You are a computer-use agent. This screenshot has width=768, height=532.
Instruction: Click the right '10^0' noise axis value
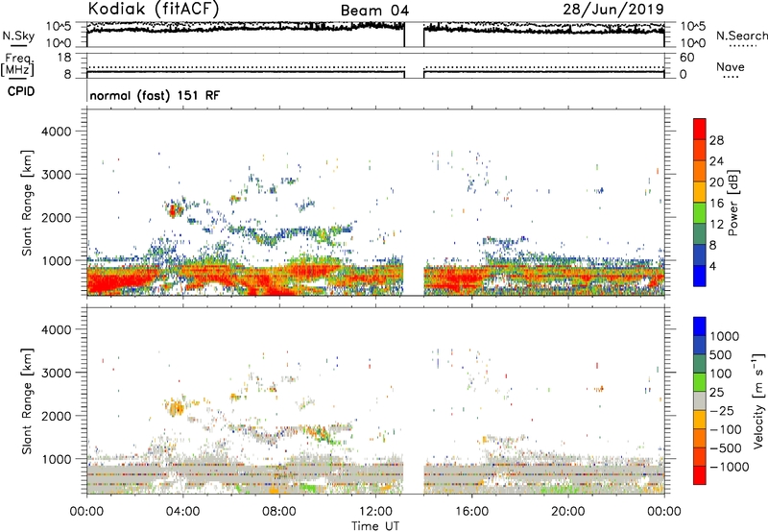(x=692, y=43)
